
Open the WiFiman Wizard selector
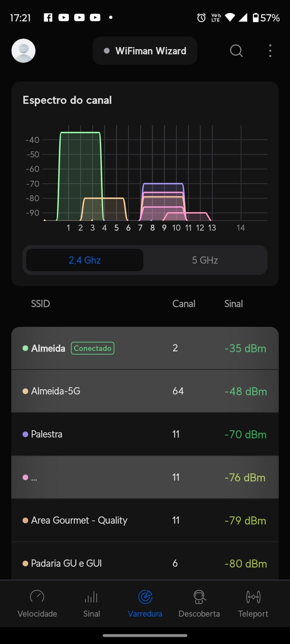[145, 51]
